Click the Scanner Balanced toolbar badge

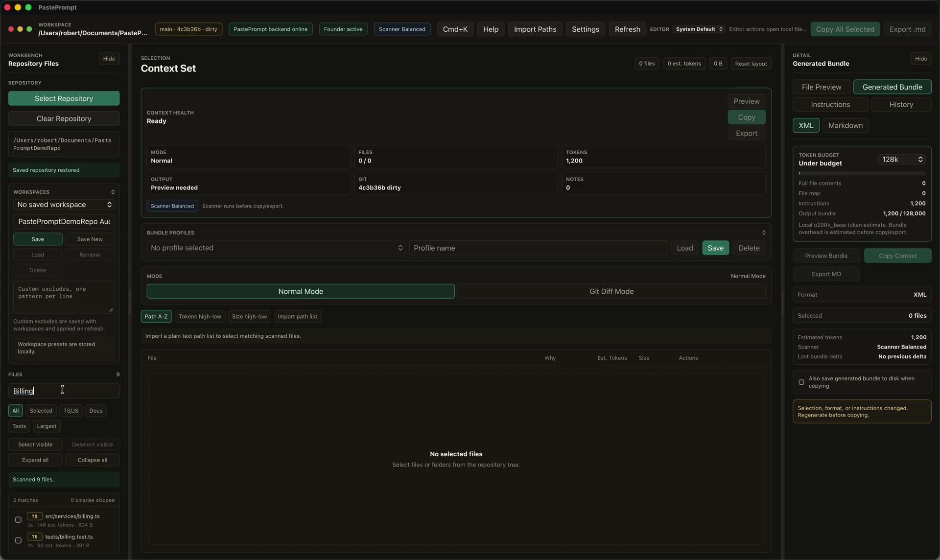(402, 29)
